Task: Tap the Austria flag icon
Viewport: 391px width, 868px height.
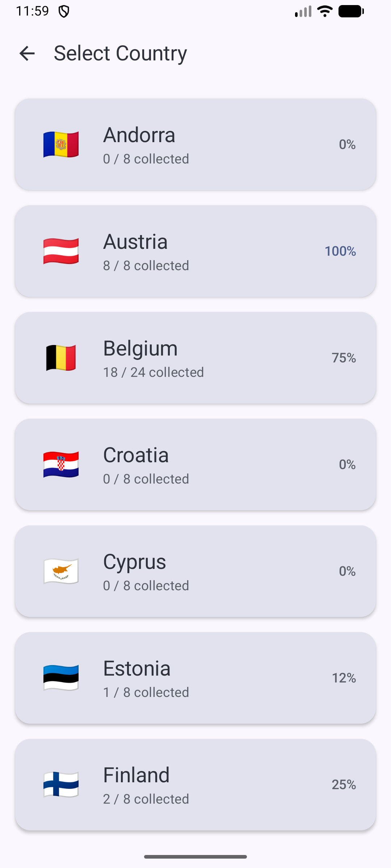Action: (x=61, y=251)
